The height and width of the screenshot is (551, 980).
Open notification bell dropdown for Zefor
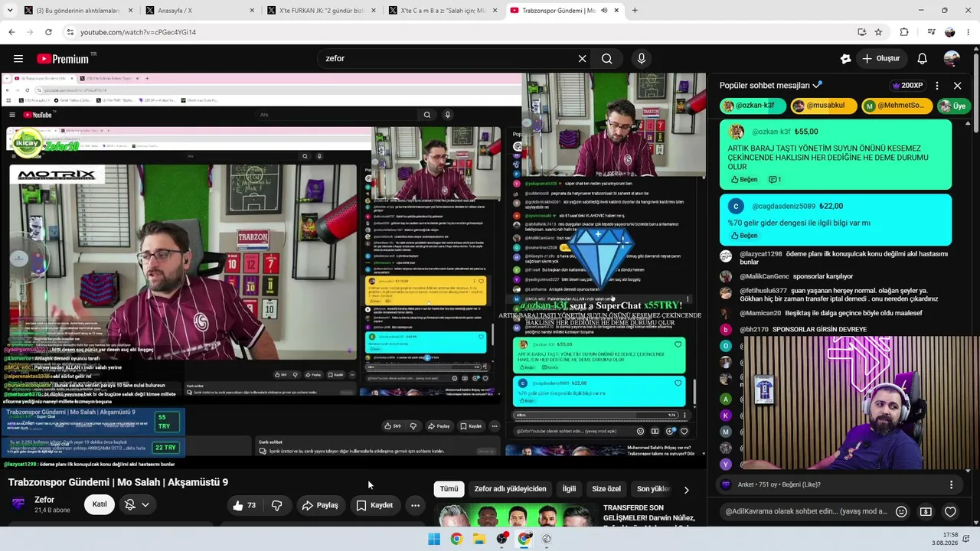click(x=136, y=505)
